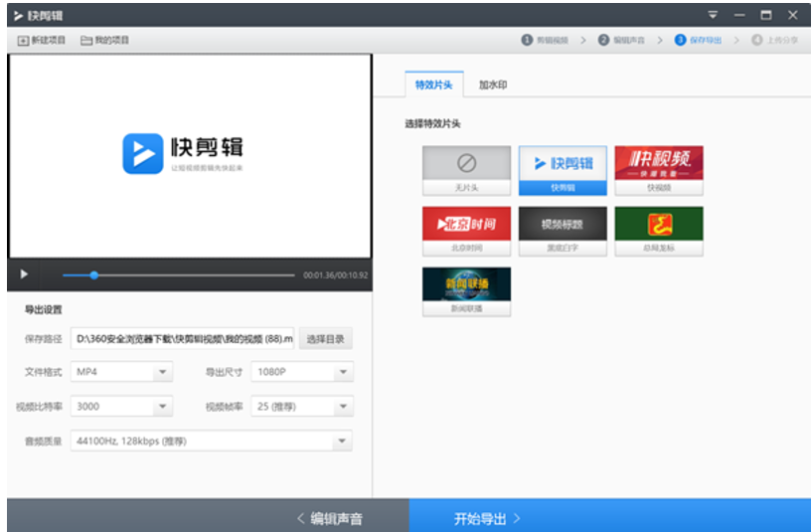Choose the 新闻联播 intro thumbnail
812x532 pixels.
(466, 291)
